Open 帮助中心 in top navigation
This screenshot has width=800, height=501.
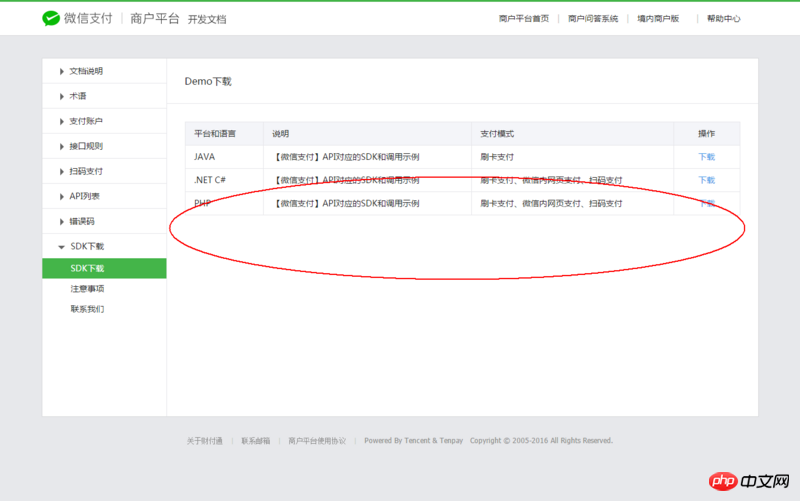pos(723,19)
